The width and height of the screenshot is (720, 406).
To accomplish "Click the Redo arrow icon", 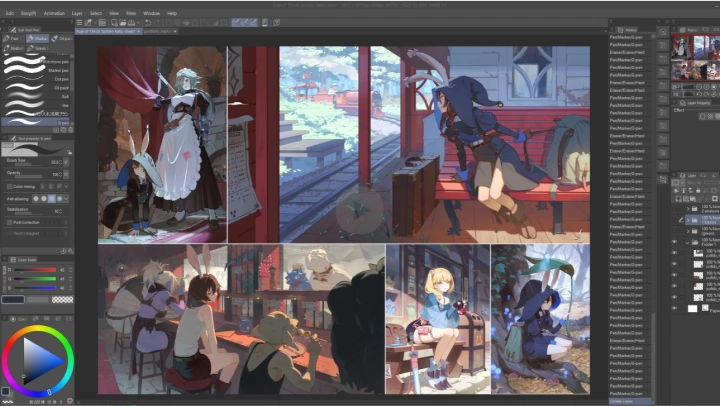I will [x=157, y=23].
